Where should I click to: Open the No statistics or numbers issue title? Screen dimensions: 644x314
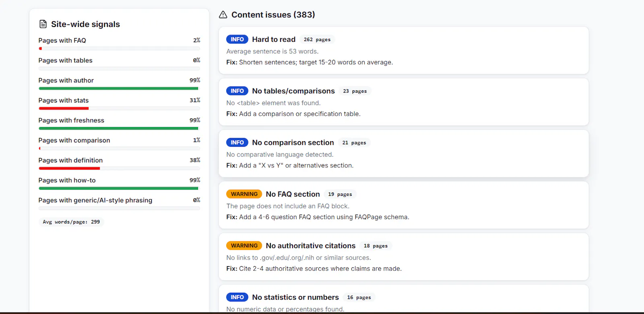point(295,297)
